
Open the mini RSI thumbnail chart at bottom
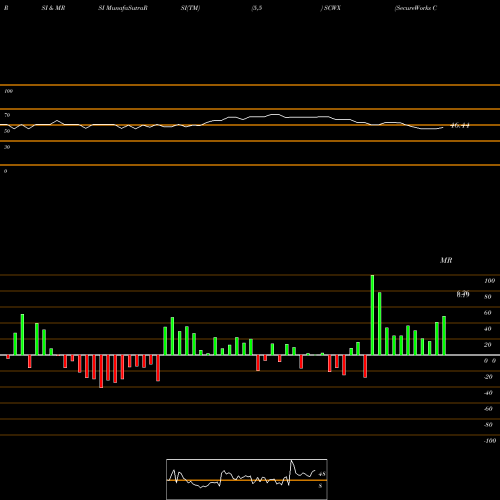247,479
